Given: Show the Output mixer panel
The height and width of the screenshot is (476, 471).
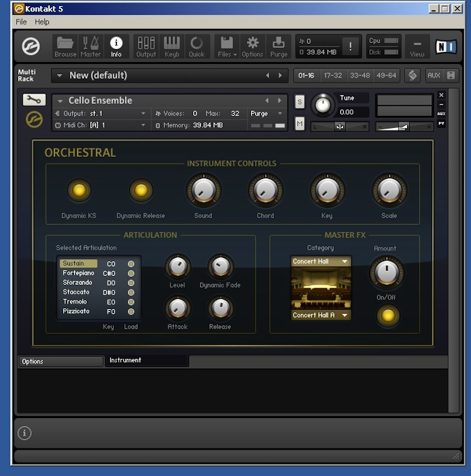Looking at the screenshot, I should pyautogui.click(x=146, y=46).
